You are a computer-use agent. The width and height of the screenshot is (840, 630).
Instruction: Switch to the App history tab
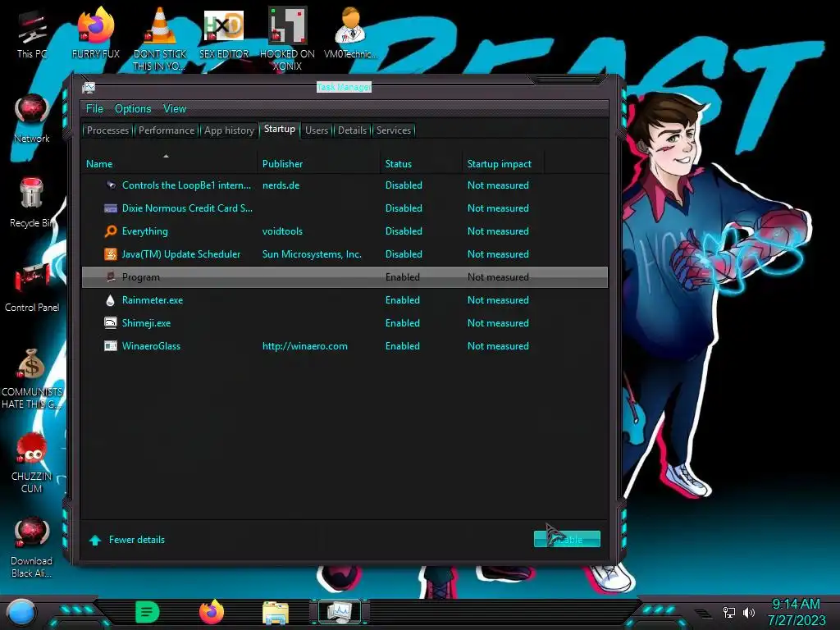pos(230,130)
